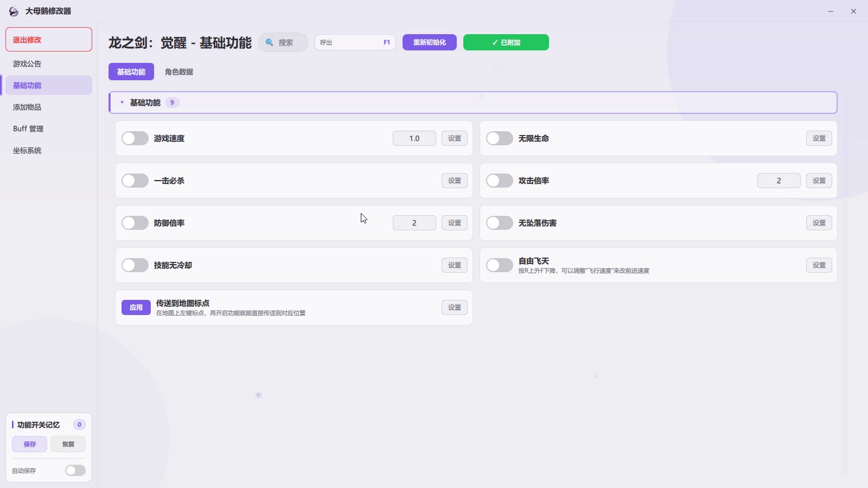Screen dimensions: 868x488
Task: Open the 游戏公告 sidebar item
Action: 49,63
